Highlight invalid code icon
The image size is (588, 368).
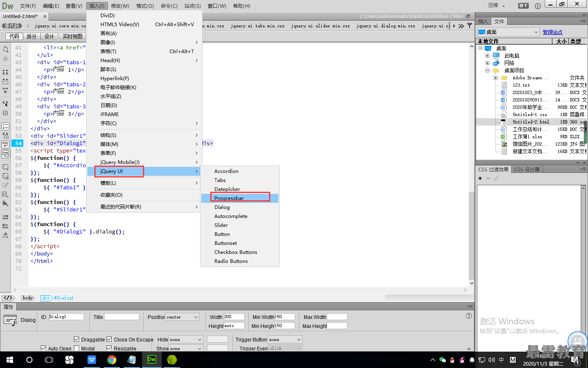pos(5,135)
